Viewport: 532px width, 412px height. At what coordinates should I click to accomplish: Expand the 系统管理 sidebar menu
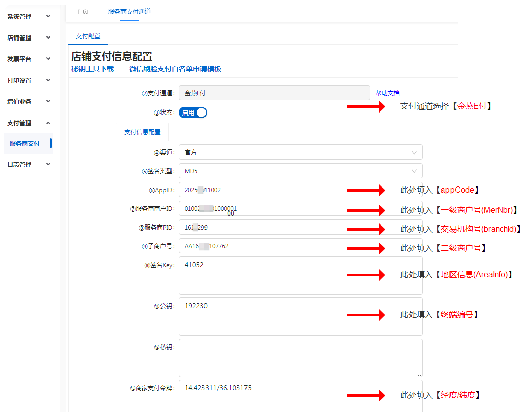[x=28, y=17]
